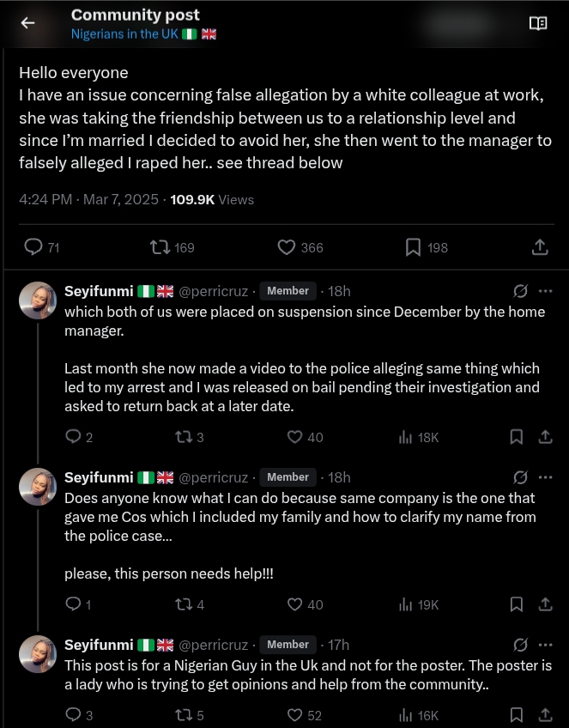Like the first reply with 40 likes
This screenshot has width=569, height=728.
(x=295, y=437)
